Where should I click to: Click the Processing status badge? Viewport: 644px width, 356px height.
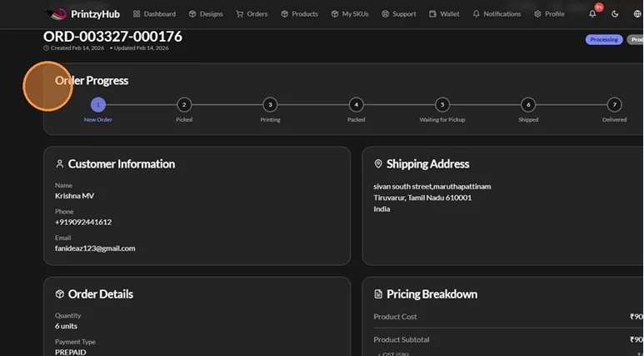(x=604, y=39)
